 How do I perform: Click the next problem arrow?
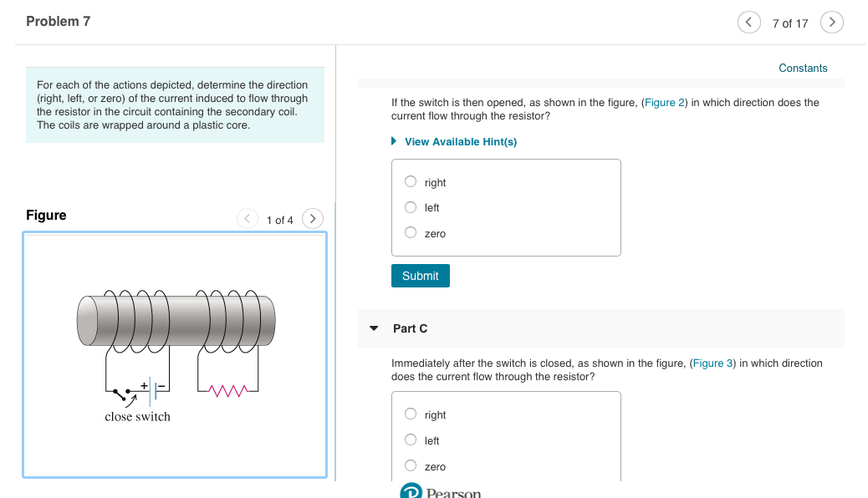pyautogui.click(x=831, y=22)
